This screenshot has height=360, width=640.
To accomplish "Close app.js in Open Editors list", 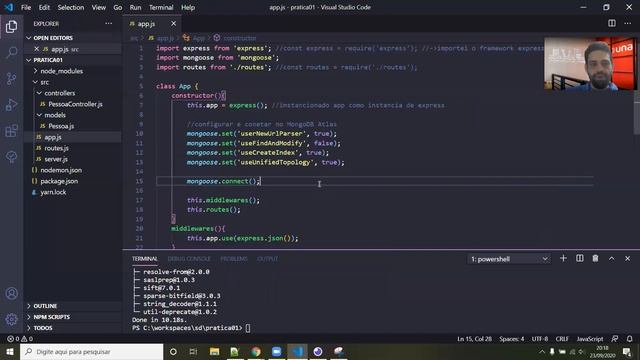I will [x=36, y=49].
